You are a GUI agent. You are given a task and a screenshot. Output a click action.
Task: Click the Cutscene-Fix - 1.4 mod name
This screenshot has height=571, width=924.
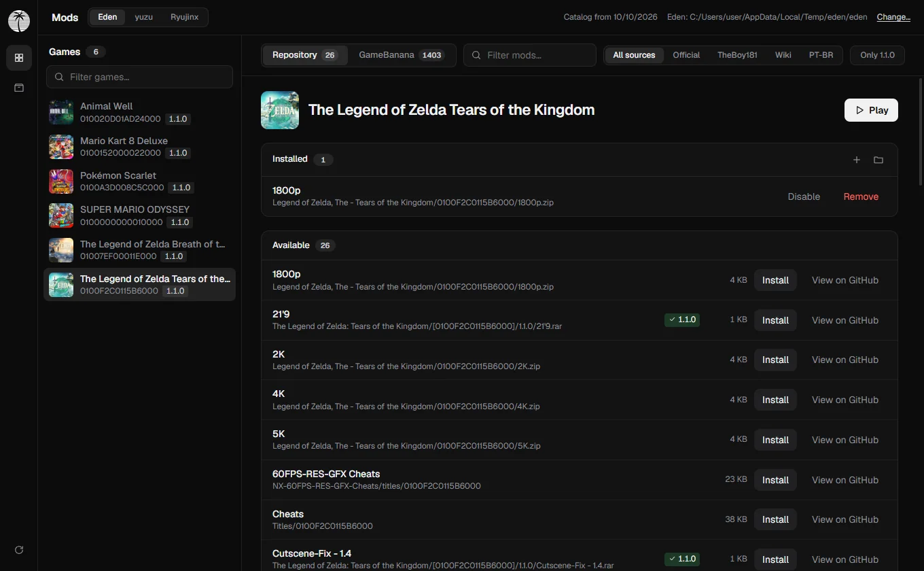312,553
